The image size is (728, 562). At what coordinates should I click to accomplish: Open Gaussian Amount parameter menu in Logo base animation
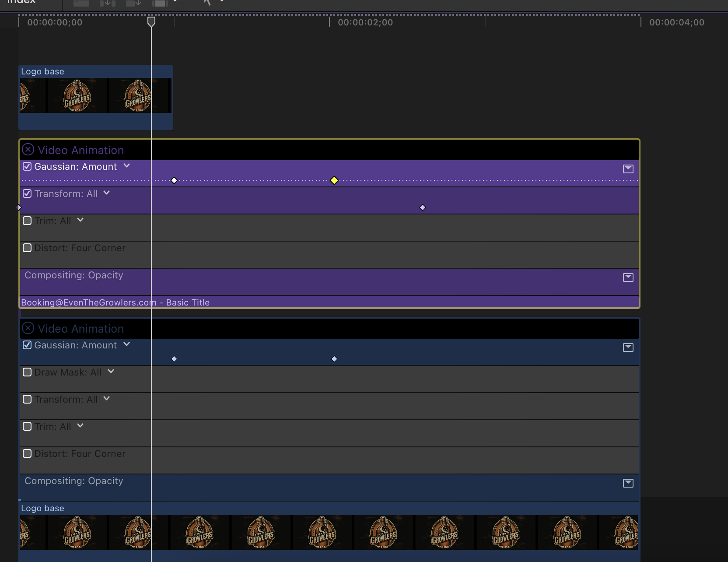tap(127, 344)
